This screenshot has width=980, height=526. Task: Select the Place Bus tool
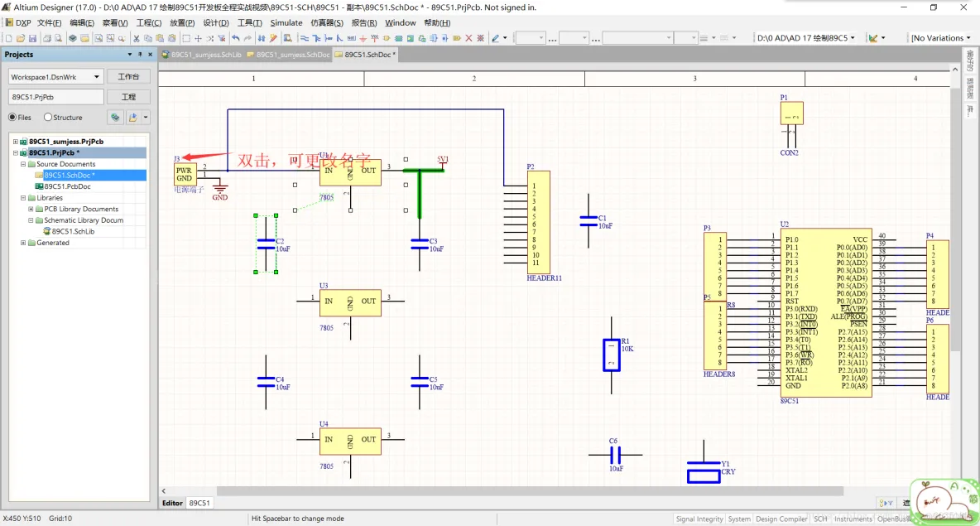316,38
